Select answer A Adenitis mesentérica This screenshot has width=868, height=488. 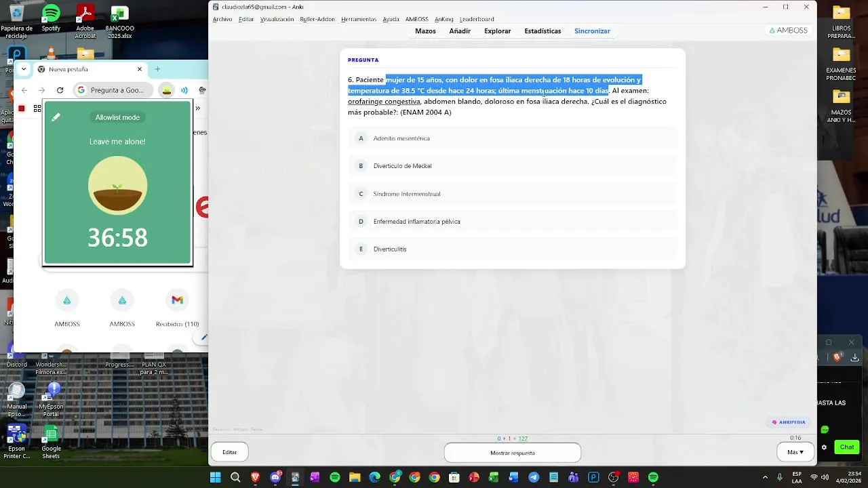pyautogui.click(x=513, y=138)
